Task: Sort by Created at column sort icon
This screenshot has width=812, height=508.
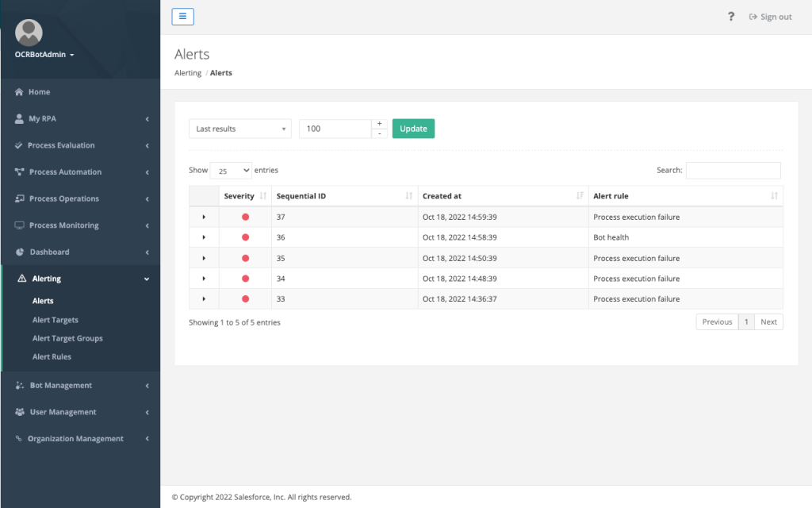Action: pyautogui.click(x=580, y=196)
